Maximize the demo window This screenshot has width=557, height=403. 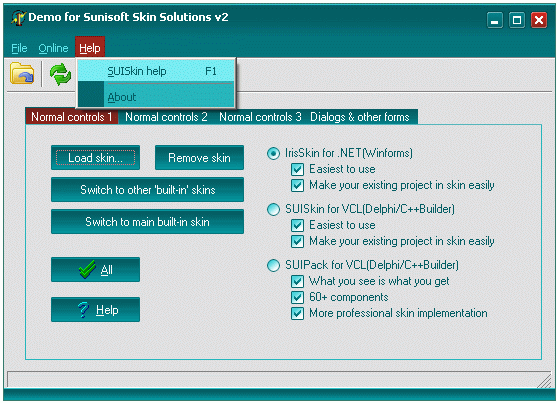coord(517,20)
